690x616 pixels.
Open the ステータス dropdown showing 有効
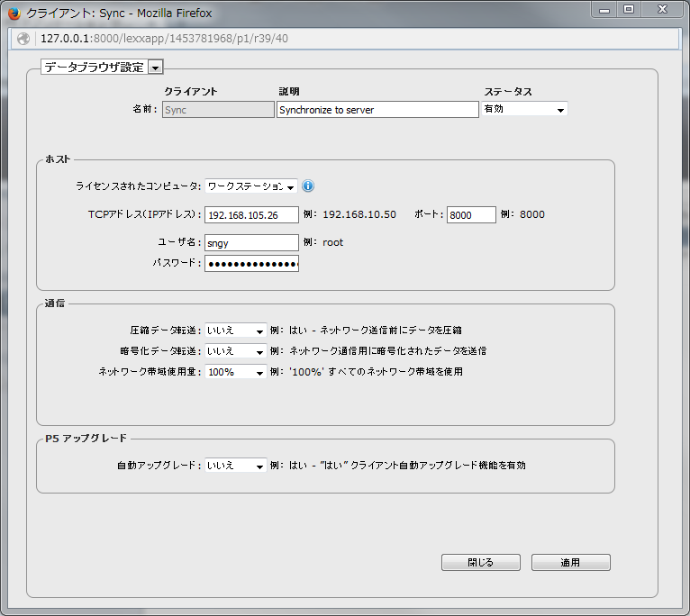coord(525,109)
